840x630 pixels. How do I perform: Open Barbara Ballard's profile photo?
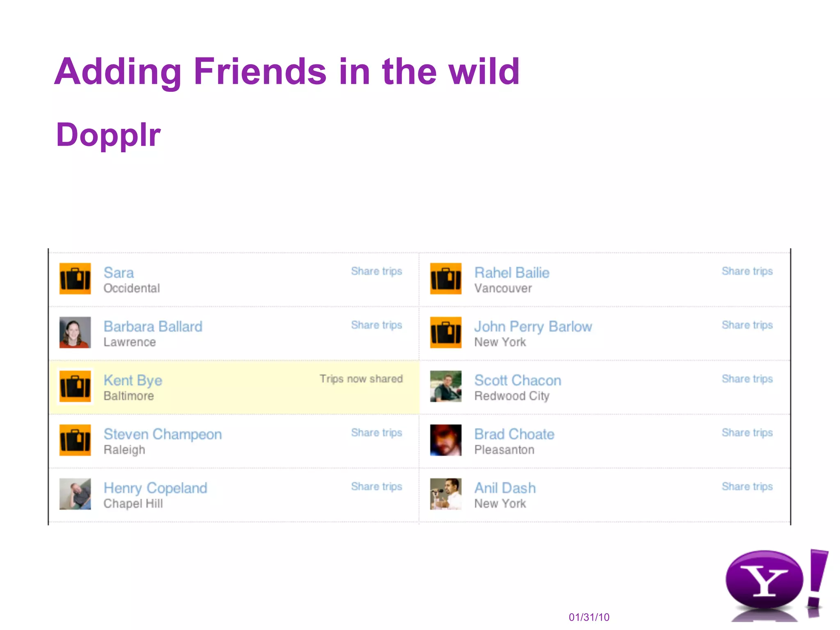tap(75, 332)
